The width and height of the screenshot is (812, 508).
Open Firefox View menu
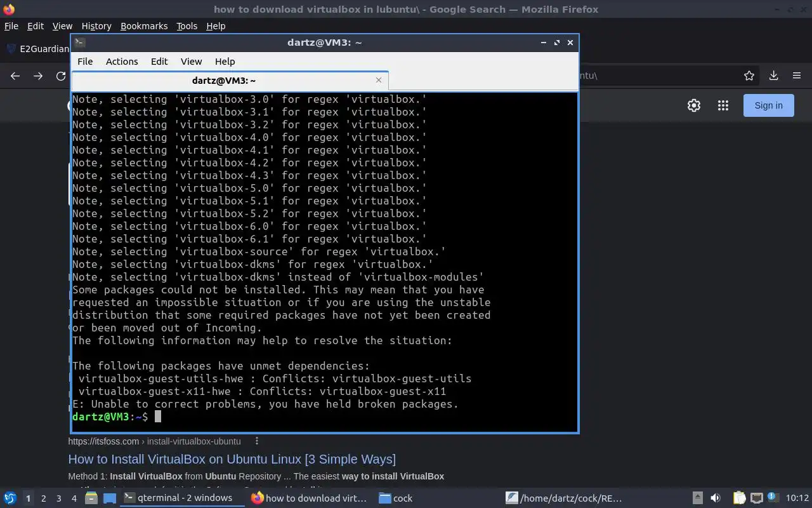pyautogui.click(x=62, y=26)
